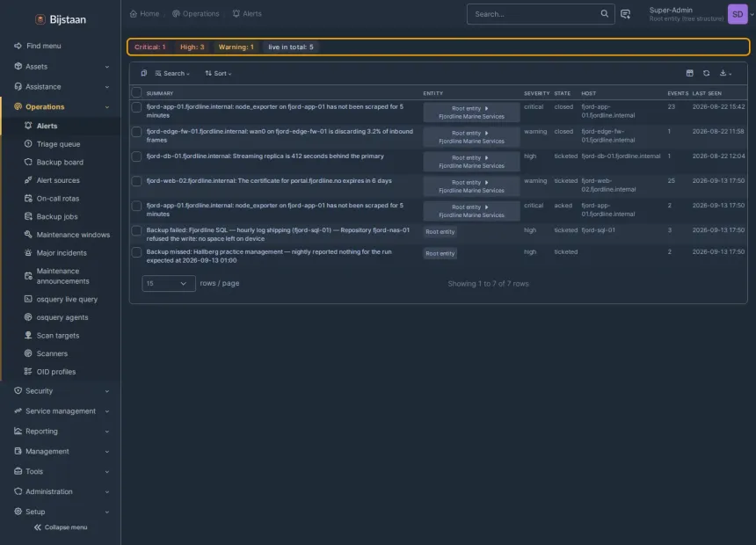This screenshot has height=545, width=756.
Task: Open the Major incidents icon
Action: pyautogui.click(x=28, y=253)
